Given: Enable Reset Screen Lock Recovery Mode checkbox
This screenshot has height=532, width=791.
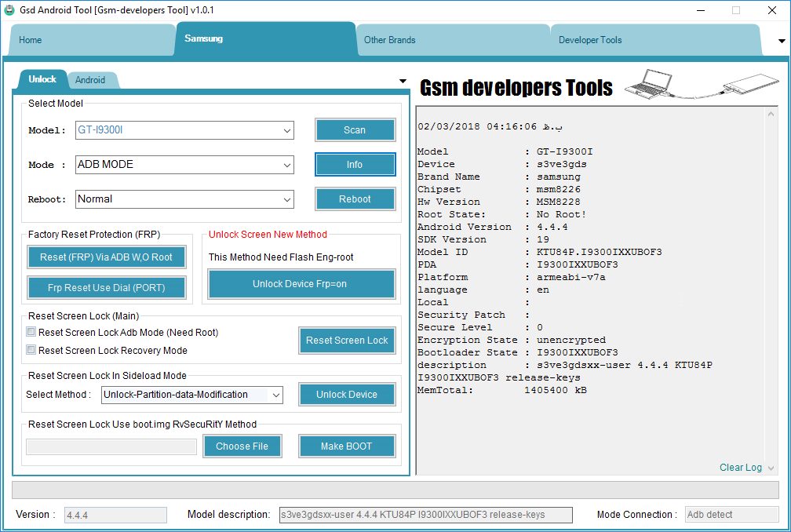Looking at the screenshot, I should pos(31,349).
